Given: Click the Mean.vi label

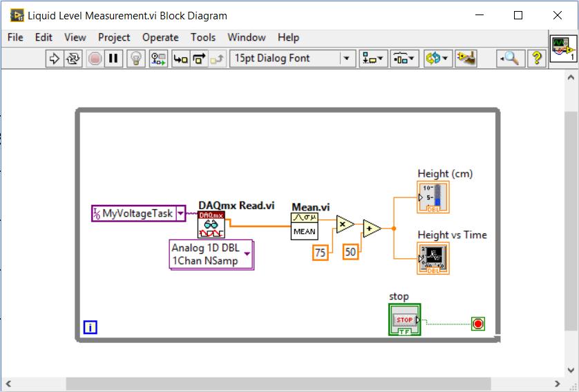Looking at the screenshot, I should tap(310, 207).
